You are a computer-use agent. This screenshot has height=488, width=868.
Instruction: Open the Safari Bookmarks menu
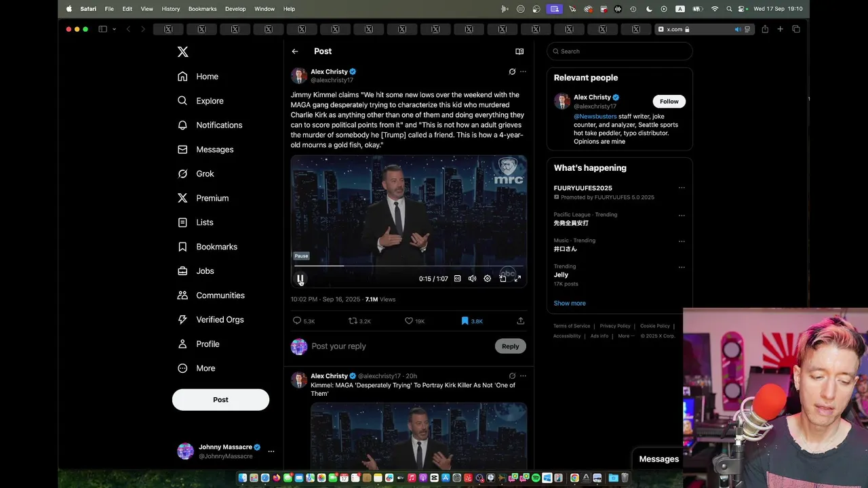[x=202, y=9]
